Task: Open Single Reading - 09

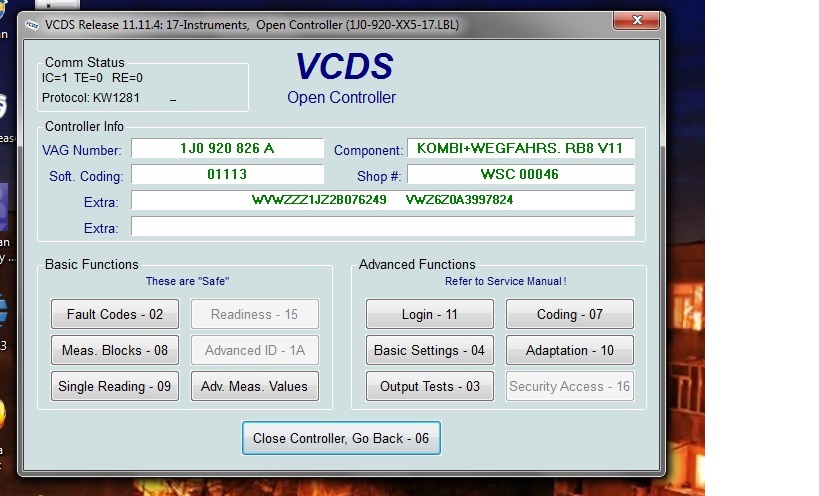Action: (x=115, y=386)
